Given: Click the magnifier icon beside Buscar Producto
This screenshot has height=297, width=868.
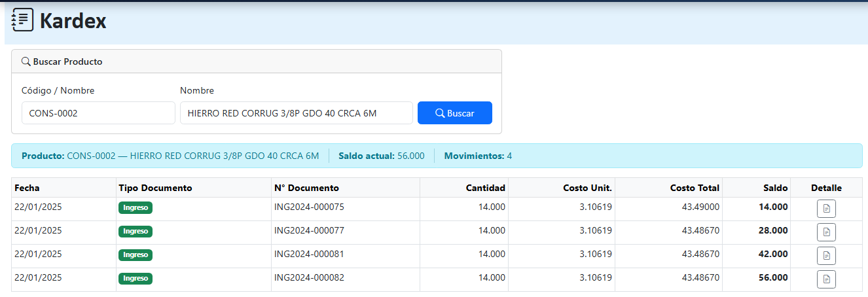Looking at the screenshot, I should coord(26,61).
